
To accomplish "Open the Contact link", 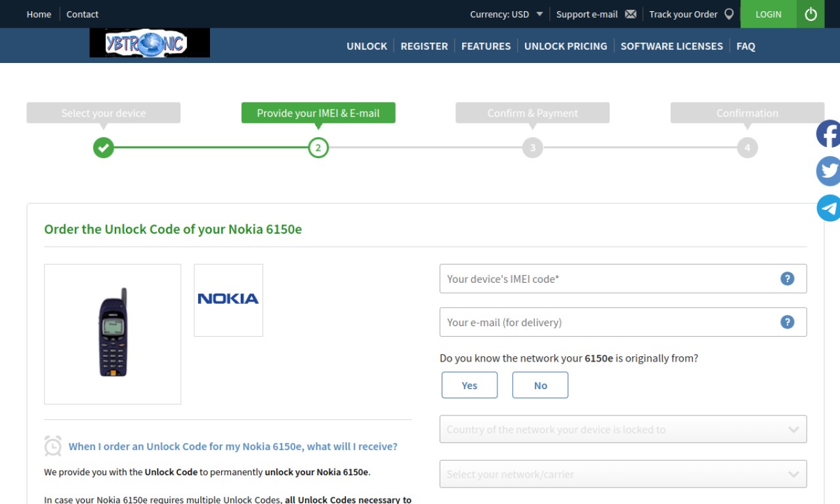I will (82, 14).
